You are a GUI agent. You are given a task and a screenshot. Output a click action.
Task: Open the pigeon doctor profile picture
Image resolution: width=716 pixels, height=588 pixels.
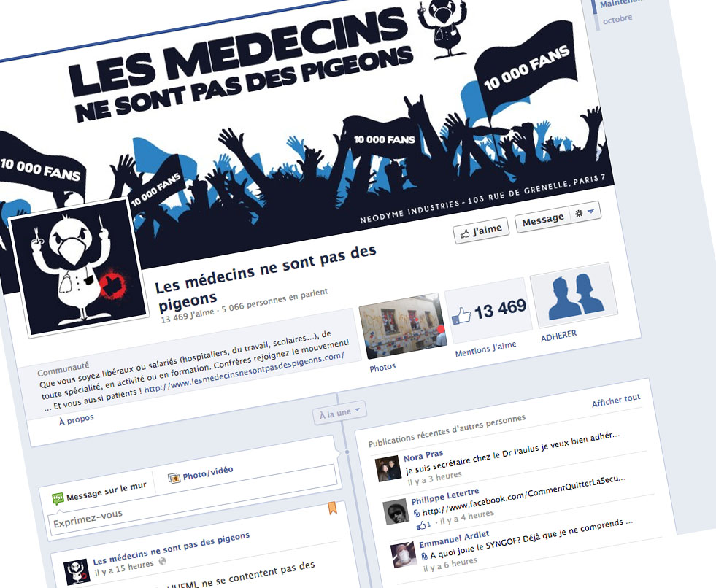pos(79,268)
